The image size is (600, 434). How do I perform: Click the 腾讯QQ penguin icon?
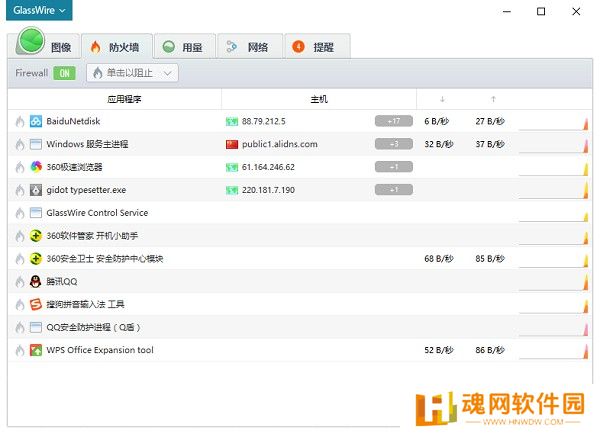tap(36, 282)
